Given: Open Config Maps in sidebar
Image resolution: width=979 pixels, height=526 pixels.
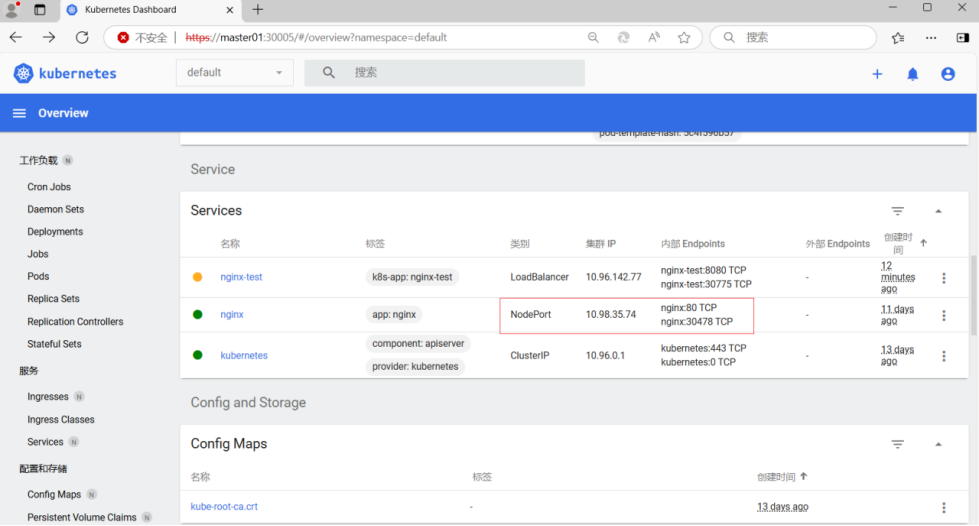Looking at the screenshot, I should [54, 495].
